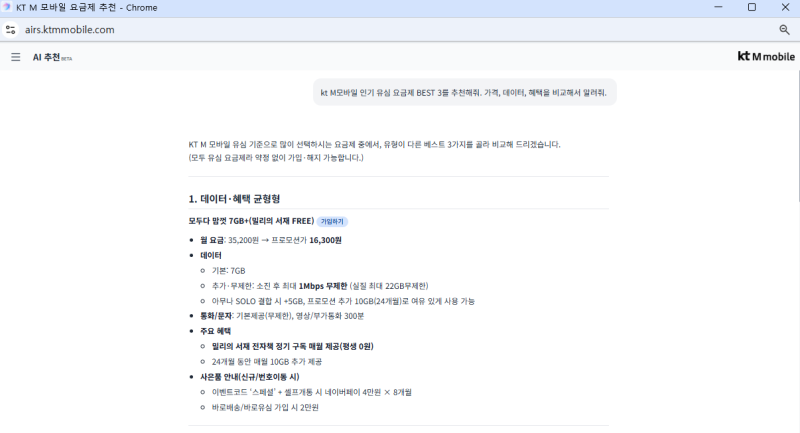The height and width of the screenshot is (433, 800).
Task: Click the Chrome app icon in title bar
Action: tap(7, 7)
